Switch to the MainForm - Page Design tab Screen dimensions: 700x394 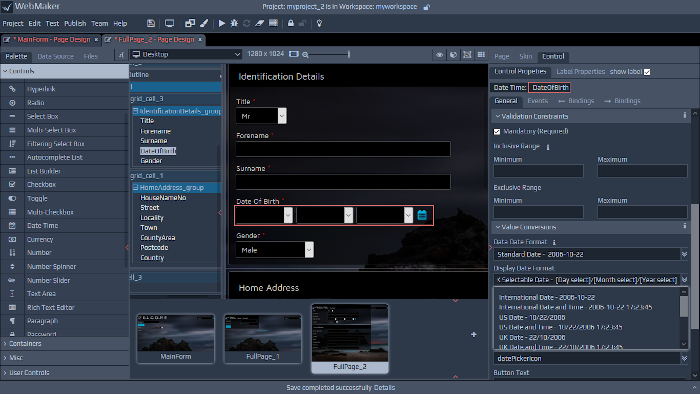click(x=51, y=40)
